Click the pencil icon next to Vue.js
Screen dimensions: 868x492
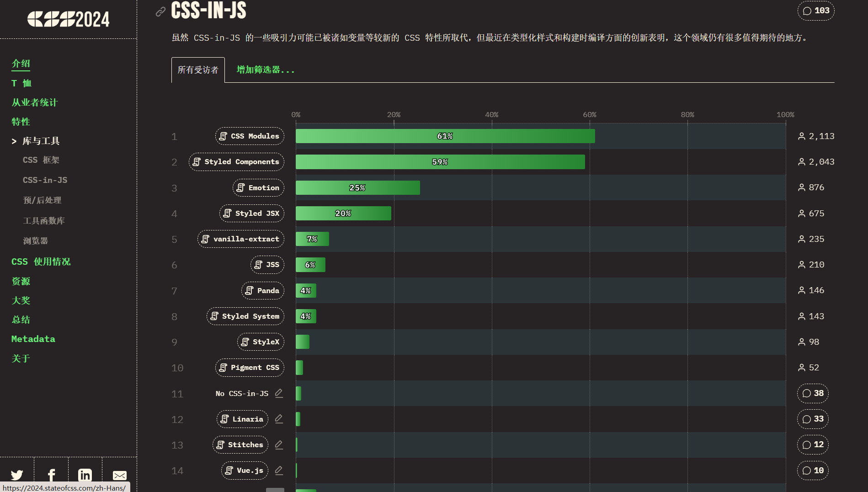point(279,471)
